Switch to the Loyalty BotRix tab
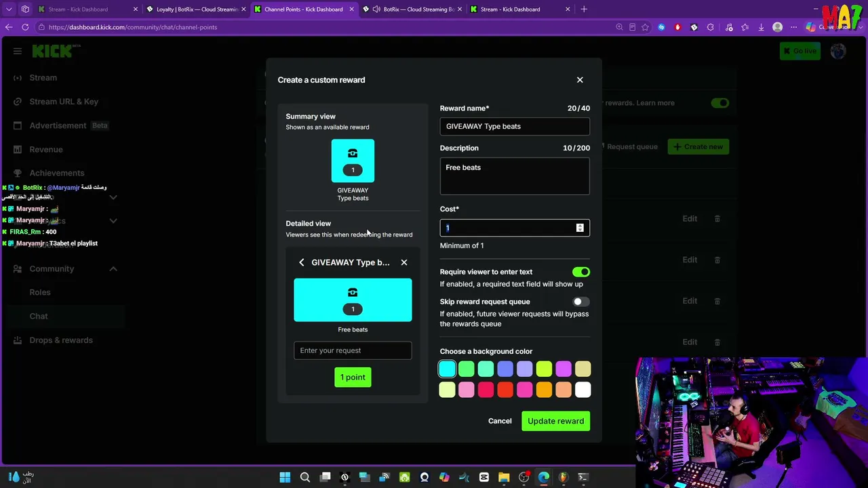 click(x=197, y=9)
